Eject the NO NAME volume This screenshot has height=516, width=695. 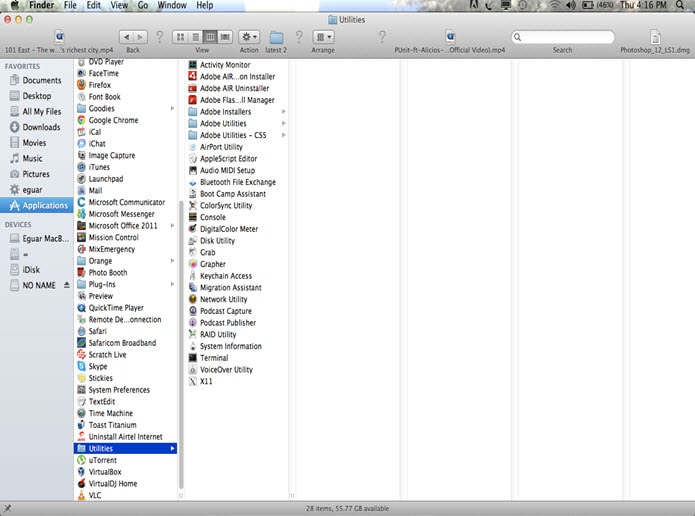point(66,285)
